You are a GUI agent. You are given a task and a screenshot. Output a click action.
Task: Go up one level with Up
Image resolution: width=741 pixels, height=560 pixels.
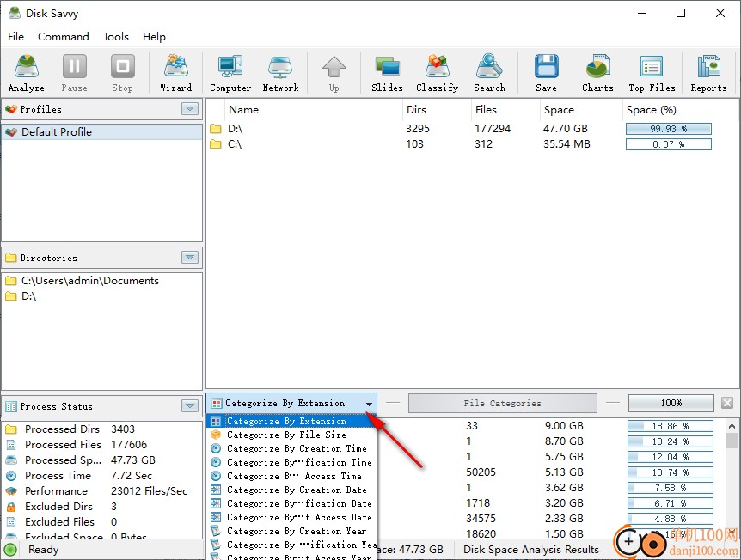334,73
